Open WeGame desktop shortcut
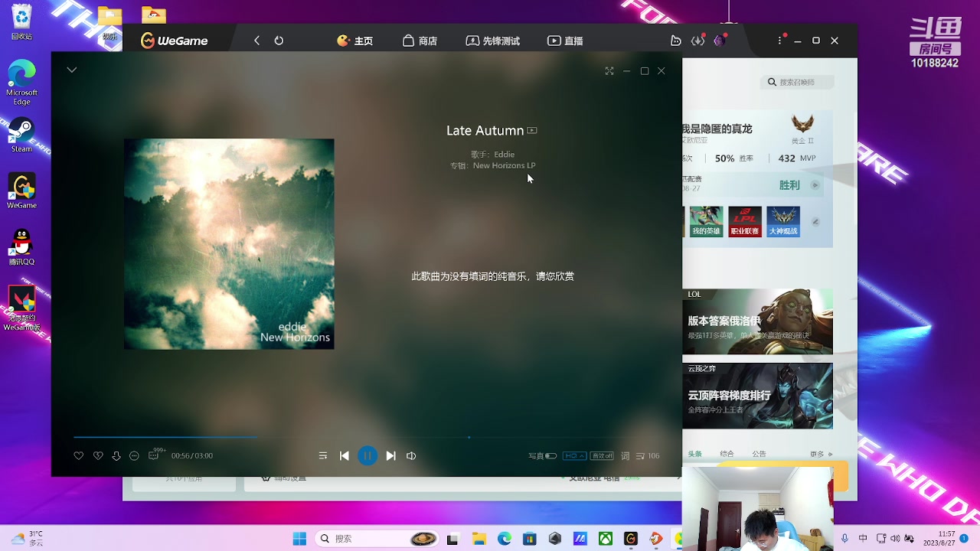The width and height of the screenshot is (980, 551). (21, 192)
